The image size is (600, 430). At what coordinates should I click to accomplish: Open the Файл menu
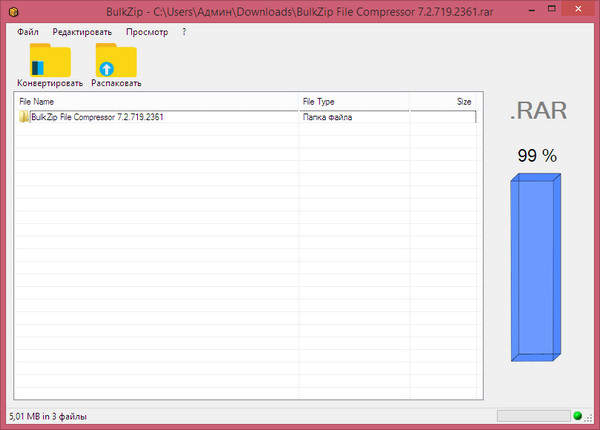28,32
